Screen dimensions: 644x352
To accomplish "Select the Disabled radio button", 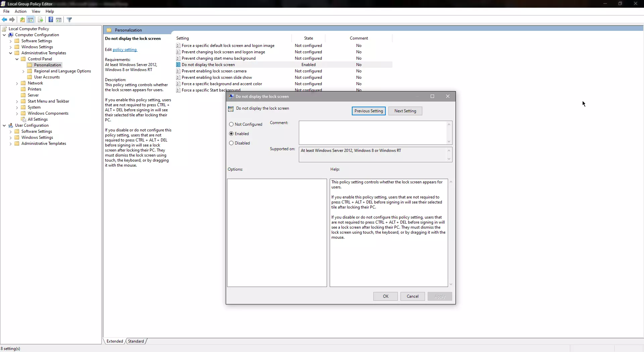I will click(231, 143).
